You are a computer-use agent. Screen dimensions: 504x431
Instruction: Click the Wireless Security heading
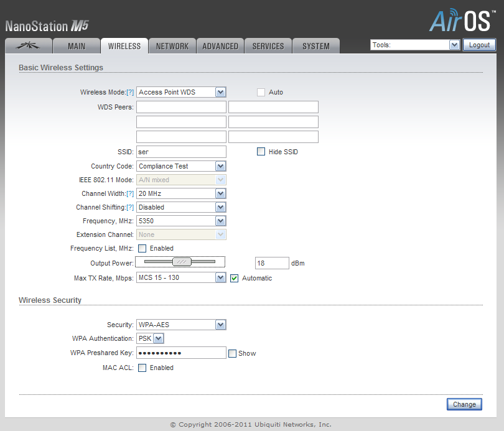50,300
